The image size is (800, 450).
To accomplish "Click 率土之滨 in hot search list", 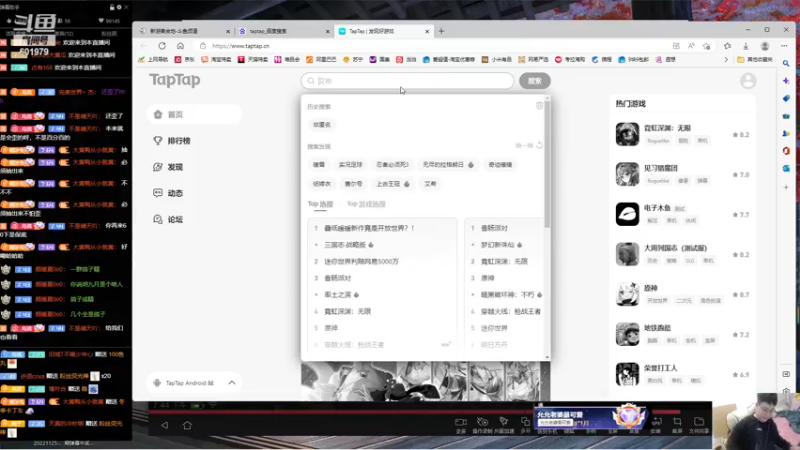I will pyautogui.click(x=338, y=294).
